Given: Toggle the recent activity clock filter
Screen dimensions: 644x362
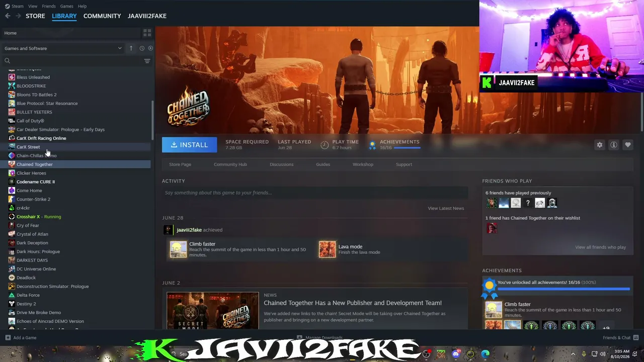Looking at the screenshot, I should point(142,48).
